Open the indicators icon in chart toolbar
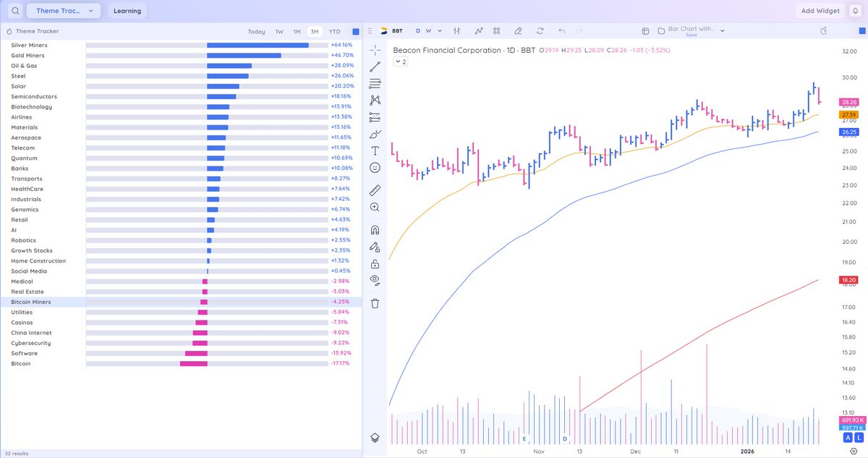Image resolution: width=868 pixels, height=458 pixels. [479, 31]
